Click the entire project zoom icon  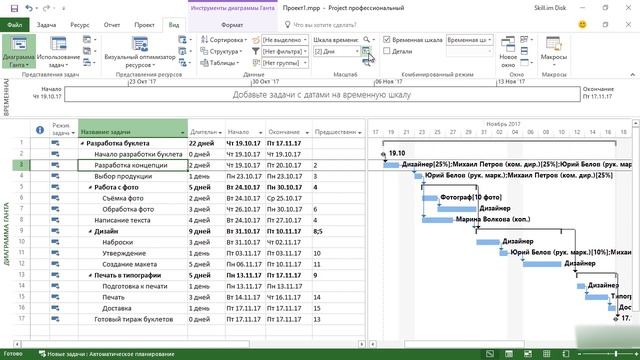click(x=366, y=51)
